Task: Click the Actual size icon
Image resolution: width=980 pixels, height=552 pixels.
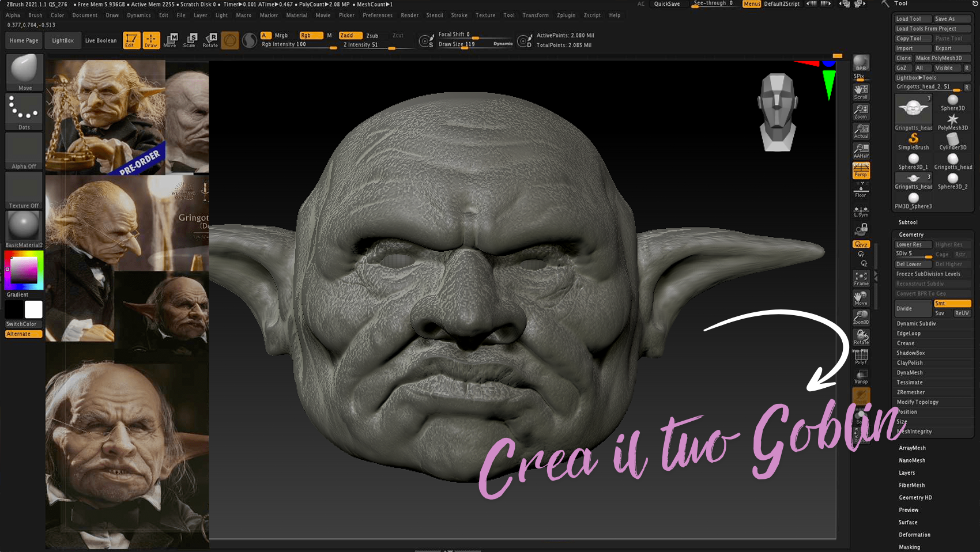Action: 861,131
